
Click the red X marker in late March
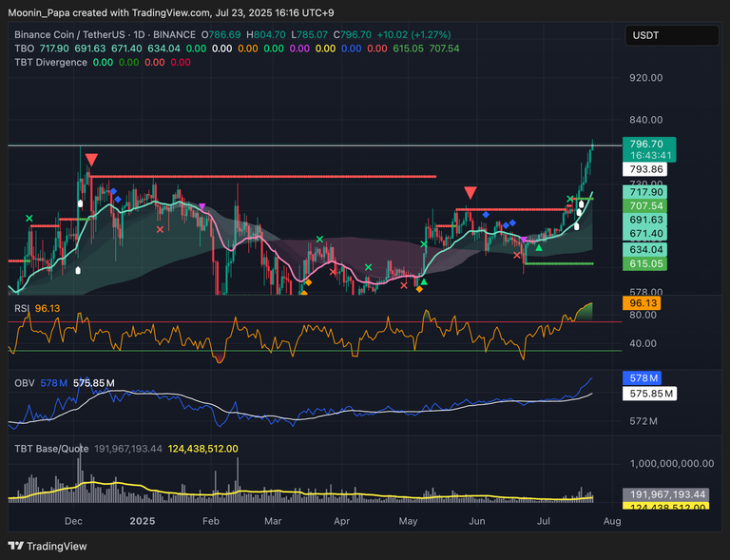click(x=333, y=272)
